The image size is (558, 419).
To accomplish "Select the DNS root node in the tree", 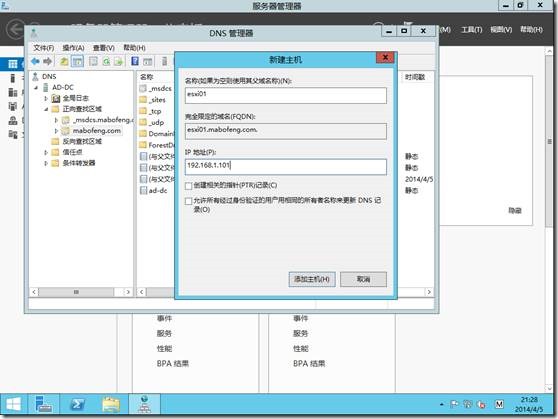I will click(49, 77).
